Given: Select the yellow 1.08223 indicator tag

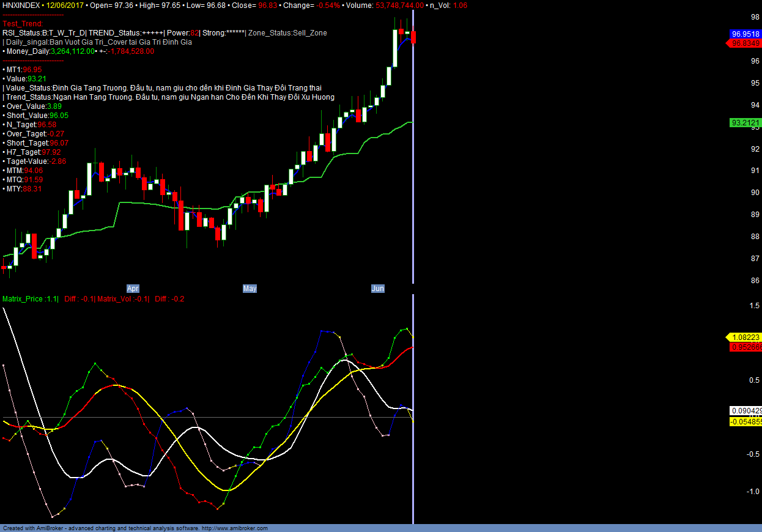Looking at the screenshot, I should coord(745,338).
